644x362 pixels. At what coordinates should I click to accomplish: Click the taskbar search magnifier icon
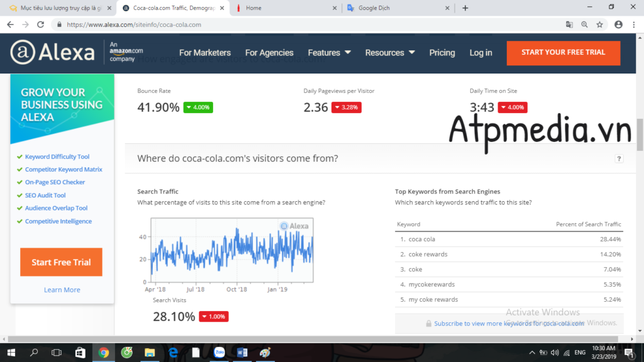(x=34, y=353)
